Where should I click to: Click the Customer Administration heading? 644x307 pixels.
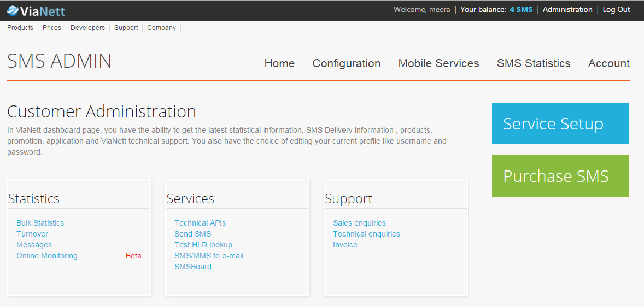click(x=102, y=111)
